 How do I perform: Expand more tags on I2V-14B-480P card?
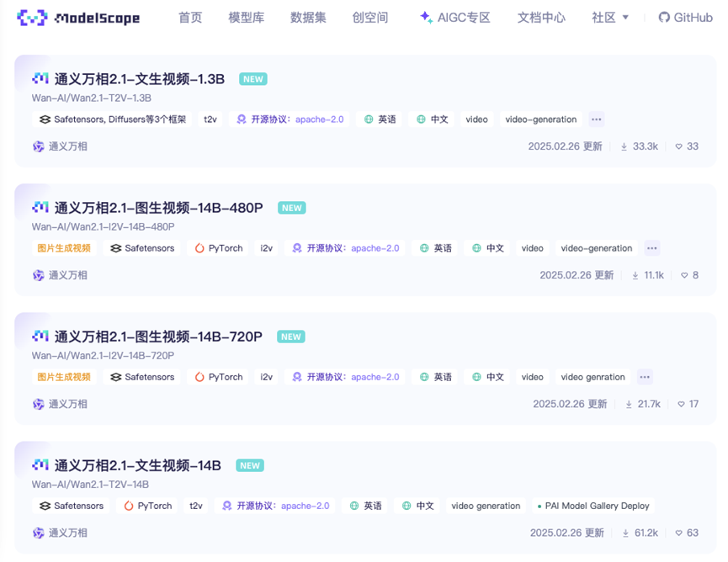coord(652,248)
